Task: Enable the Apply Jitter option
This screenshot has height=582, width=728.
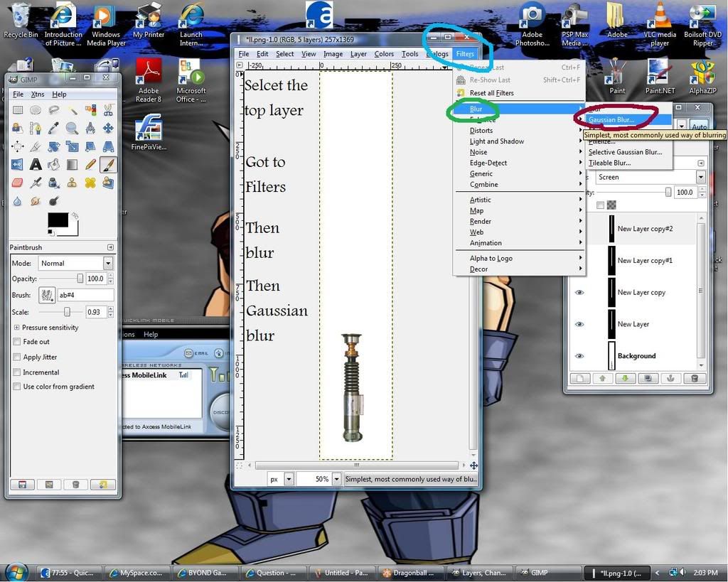Action: click(17, 357)
